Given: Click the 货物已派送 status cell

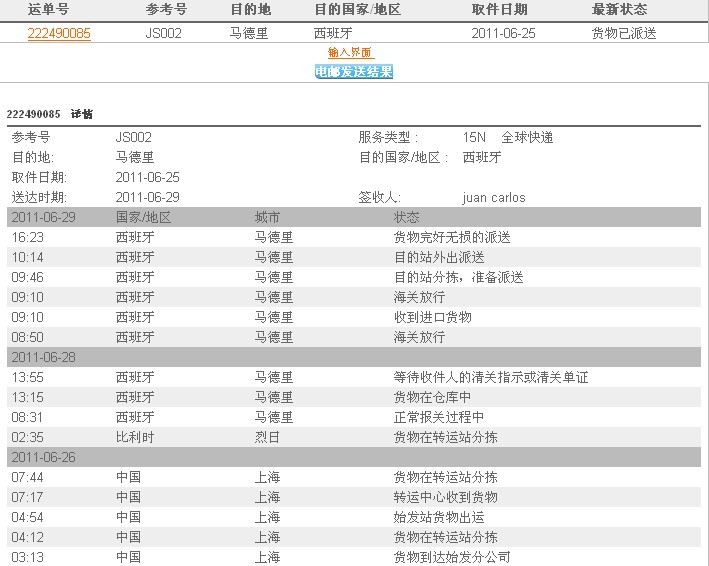Looking at the screenshot, I should coord(624,33).
